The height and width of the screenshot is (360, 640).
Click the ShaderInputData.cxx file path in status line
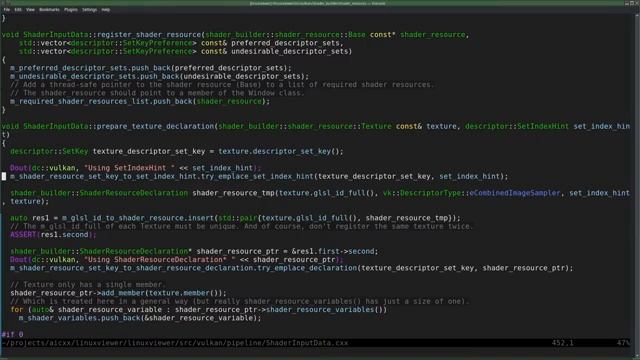tap(175, 343)
